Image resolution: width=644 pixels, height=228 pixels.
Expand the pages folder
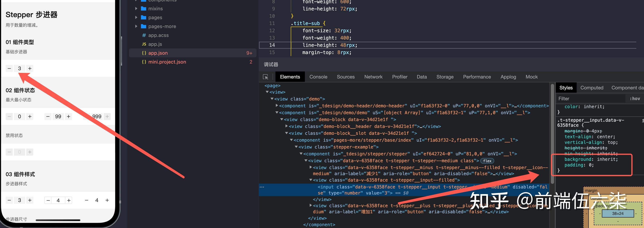(136, 18)
